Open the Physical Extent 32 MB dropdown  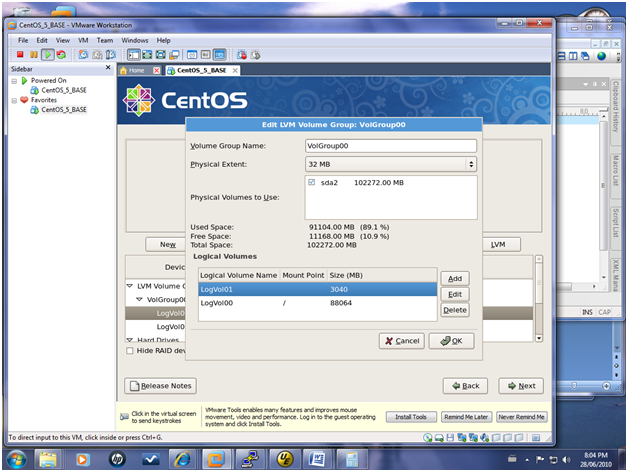[390, 164]
